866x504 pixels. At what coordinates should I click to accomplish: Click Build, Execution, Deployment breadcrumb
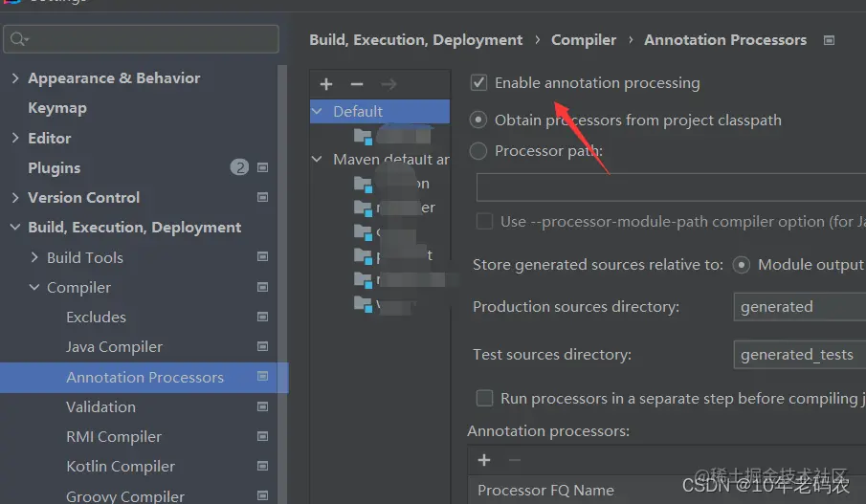click(x=415, y=40)
